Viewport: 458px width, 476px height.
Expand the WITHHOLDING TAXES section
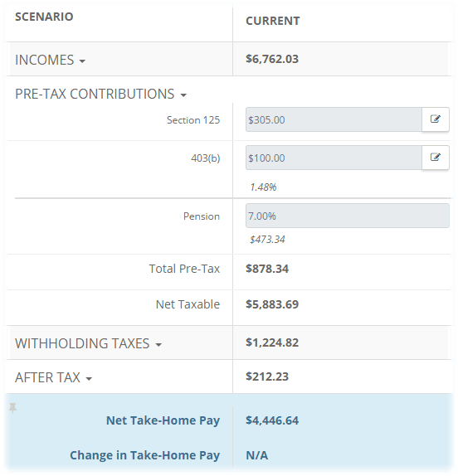[88, 343]
